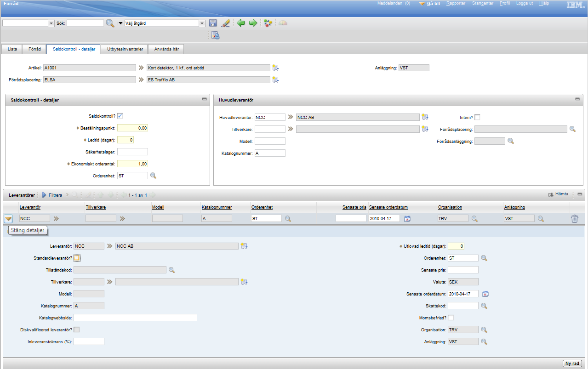Click the gauge KPI toolbar icon
This screenshot has width=588, height=369.
283,23
